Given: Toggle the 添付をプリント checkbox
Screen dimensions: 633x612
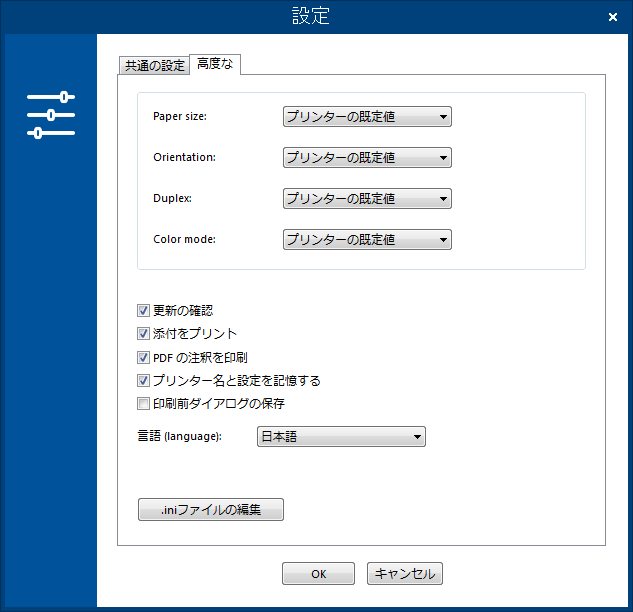Looking at the screenshot, I should [x=143, y=333].
